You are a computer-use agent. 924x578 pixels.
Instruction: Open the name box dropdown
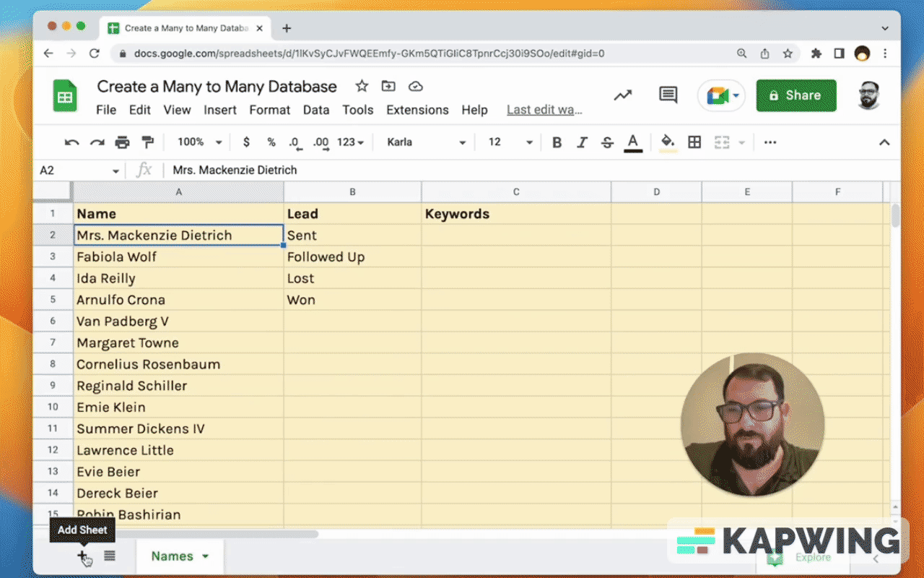click(115, 171)
